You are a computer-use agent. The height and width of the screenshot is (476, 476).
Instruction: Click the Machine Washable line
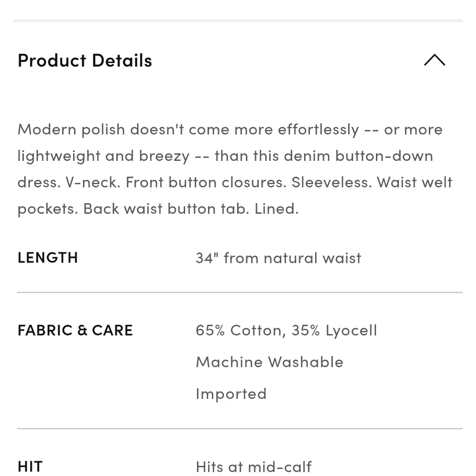[x=269, y=362]
